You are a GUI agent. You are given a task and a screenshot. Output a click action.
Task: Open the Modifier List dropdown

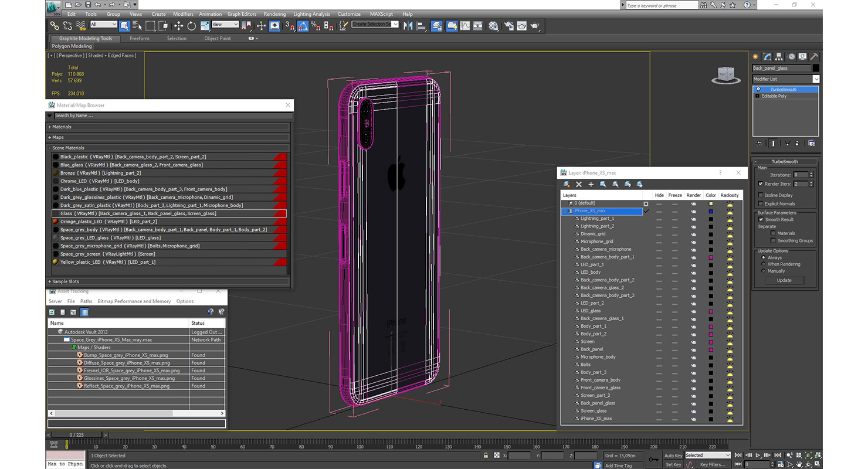pyautogui.click(x=786, y=79)
